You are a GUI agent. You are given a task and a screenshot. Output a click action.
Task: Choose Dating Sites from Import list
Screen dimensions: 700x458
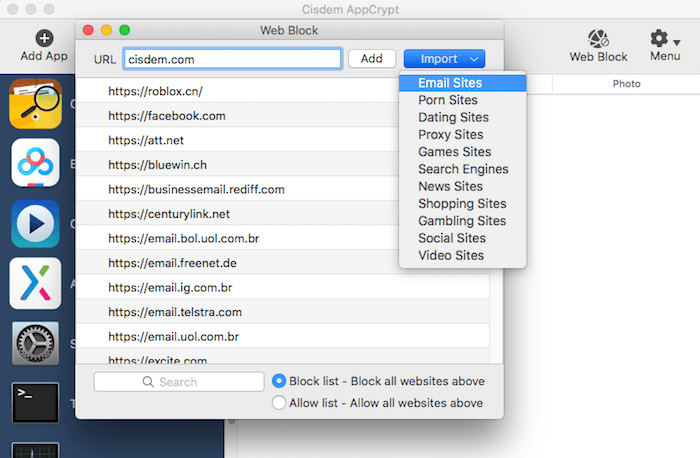[x=462, y=117]
